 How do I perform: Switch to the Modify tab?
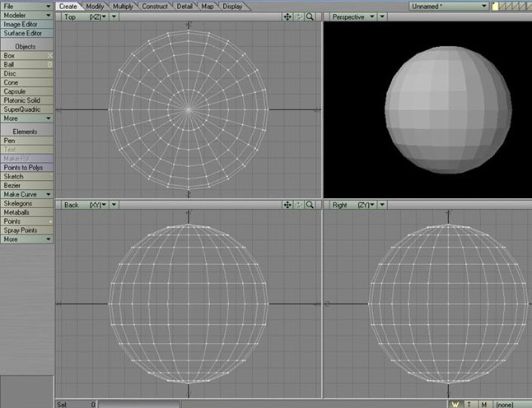point(95,6)
